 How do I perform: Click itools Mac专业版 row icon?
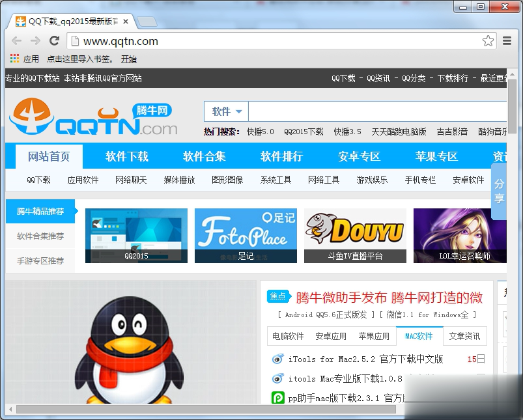277,378
